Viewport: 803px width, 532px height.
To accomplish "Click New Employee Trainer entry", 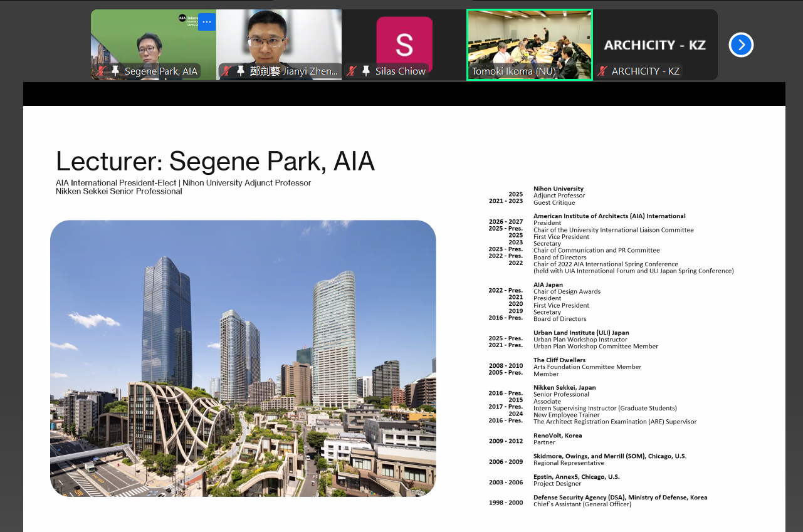I will [x=567, y=415].
